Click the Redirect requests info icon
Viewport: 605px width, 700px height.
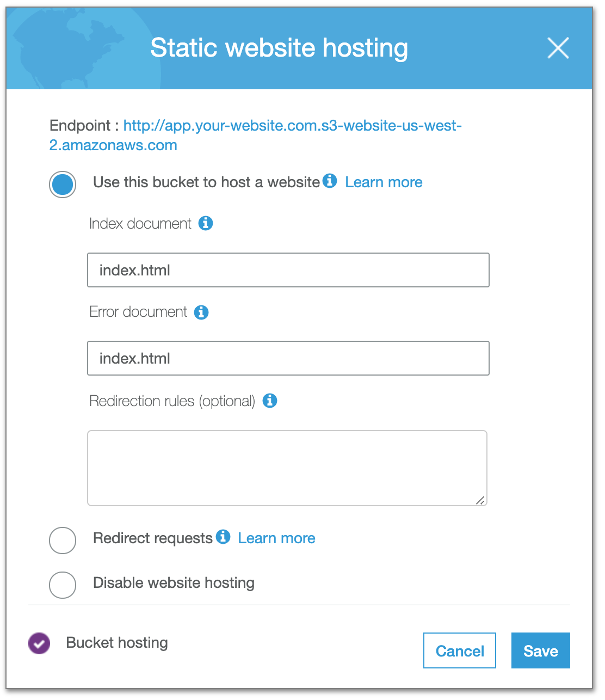click(223, 537)
